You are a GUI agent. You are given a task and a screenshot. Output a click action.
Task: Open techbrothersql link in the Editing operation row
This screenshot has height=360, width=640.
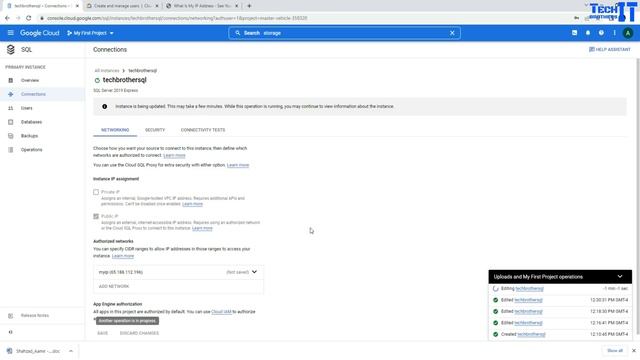pyautogui.click(x=529, y=289)
